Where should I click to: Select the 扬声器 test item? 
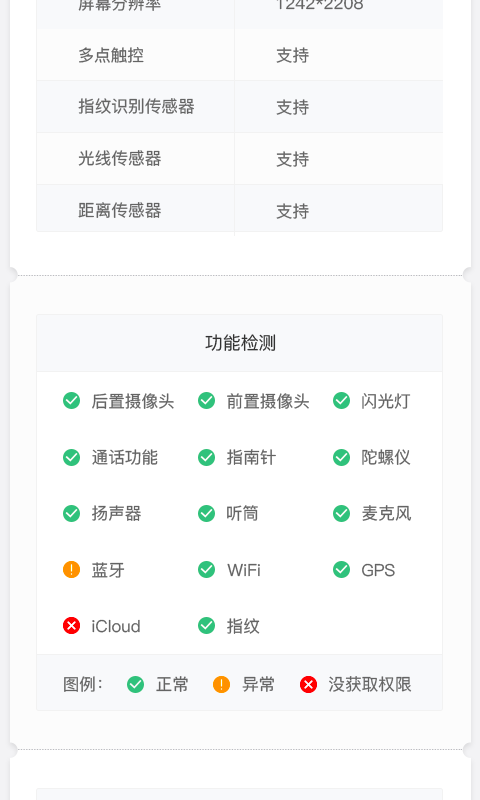pyautogui.click(x=116, y=514)
